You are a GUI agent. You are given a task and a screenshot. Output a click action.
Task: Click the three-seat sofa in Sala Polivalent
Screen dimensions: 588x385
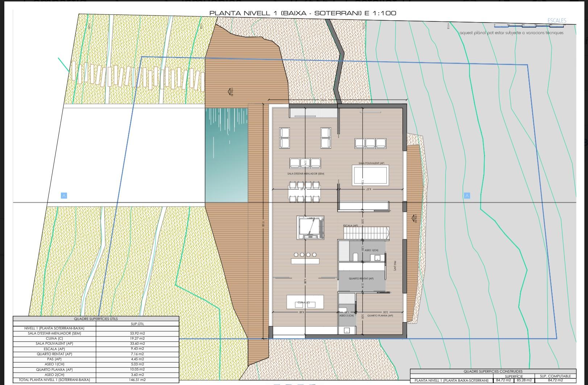pyautogui.click(x=370, y=144)
